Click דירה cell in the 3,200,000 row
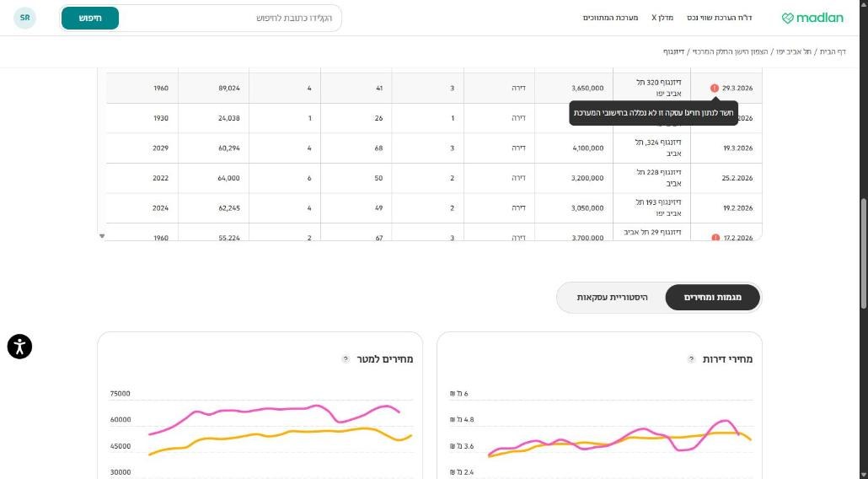This screenshot has height=479, width=868. pyautogui.click(x=519, y=178)
